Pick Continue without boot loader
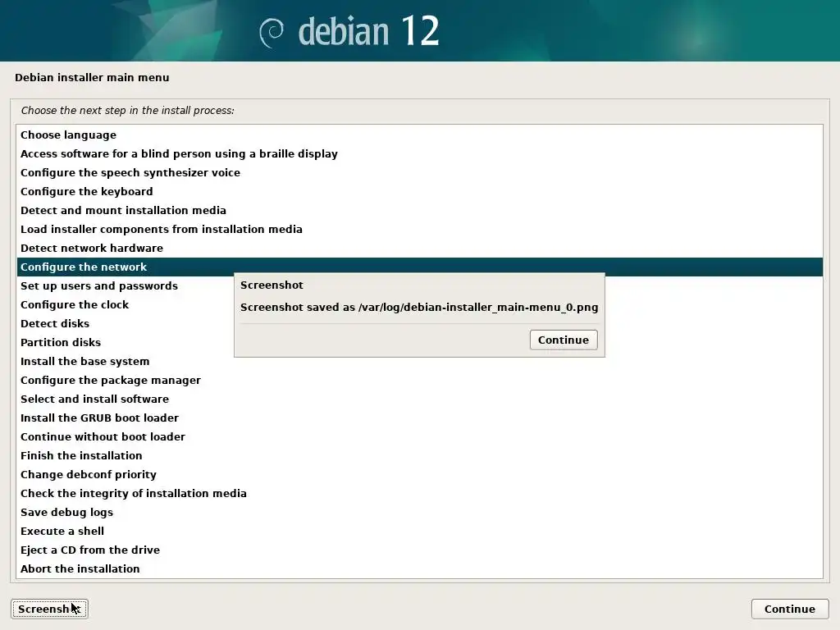The image size is (840, 630). pyautogui.click(x=419, y=436)
